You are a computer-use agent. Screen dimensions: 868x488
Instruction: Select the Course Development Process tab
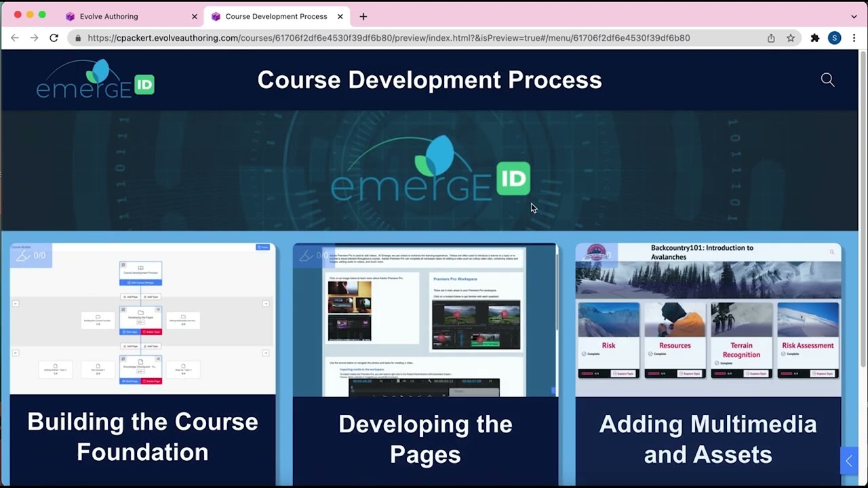point(276,16)
